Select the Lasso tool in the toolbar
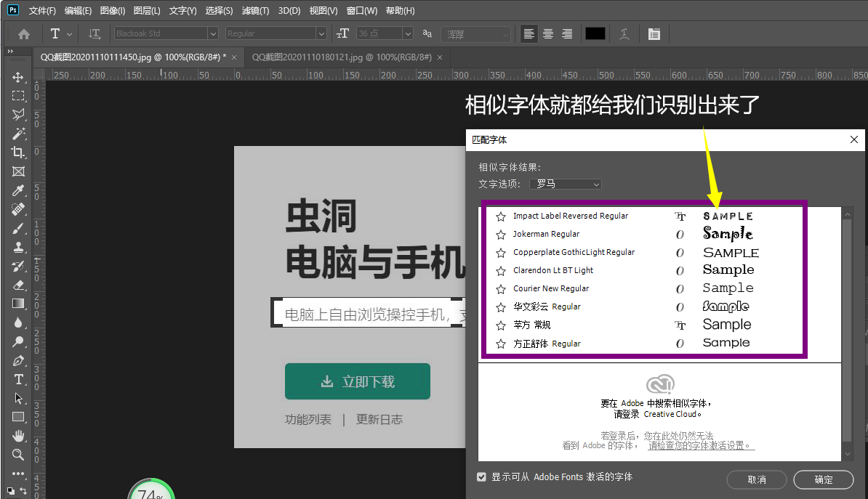 [x=18, y=115]
